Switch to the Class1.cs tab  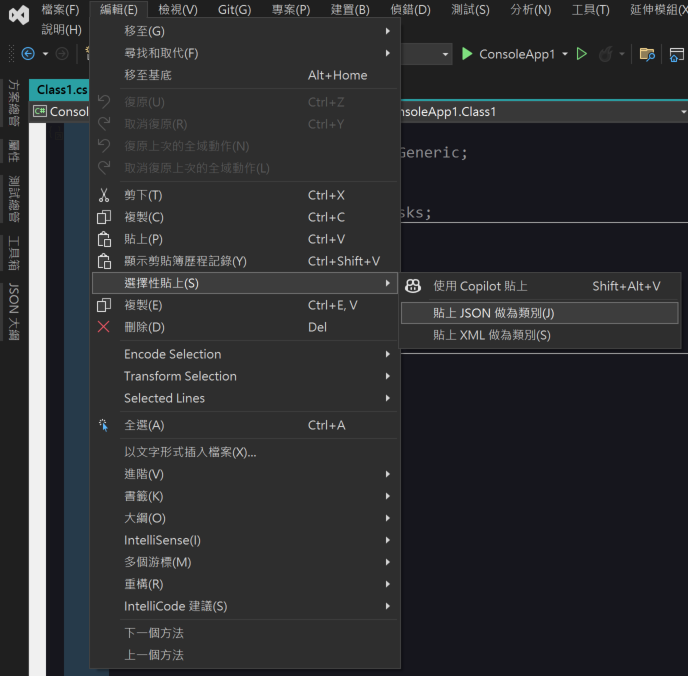(x=60, y=89)
